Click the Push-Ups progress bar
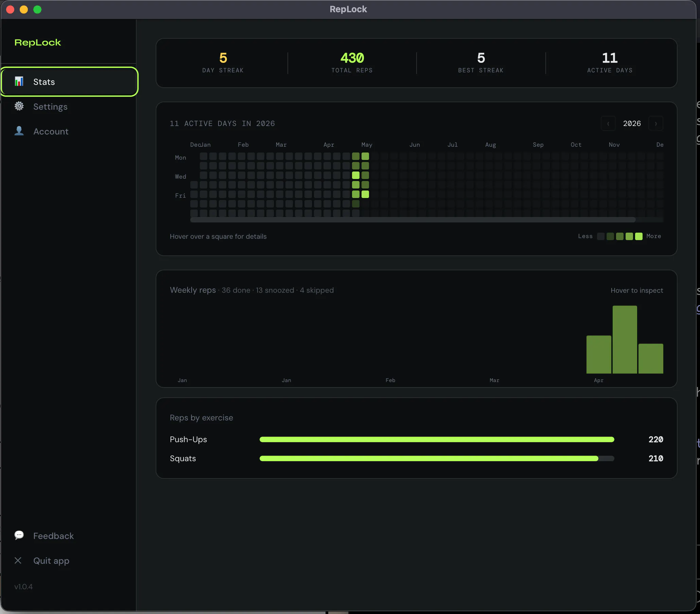The width and height of the screenshot is (700, 614). [x=437, y=439]
